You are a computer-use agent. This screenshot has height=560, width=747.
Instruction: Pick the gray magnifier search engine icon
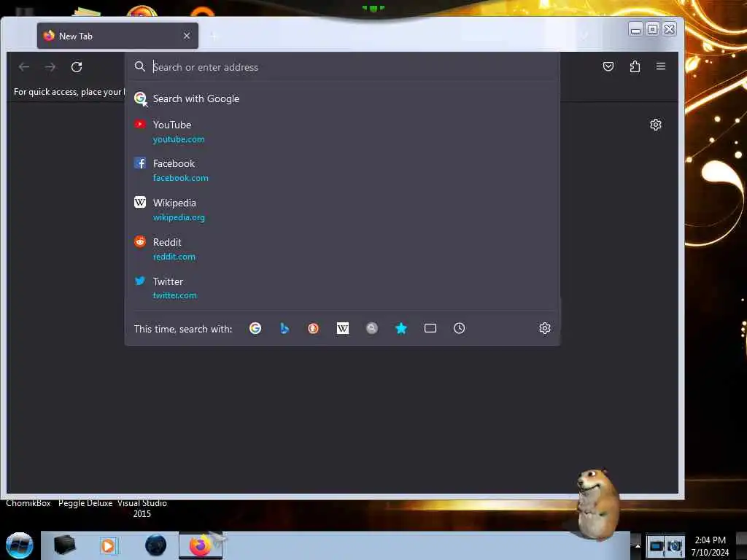pos(371,328)
